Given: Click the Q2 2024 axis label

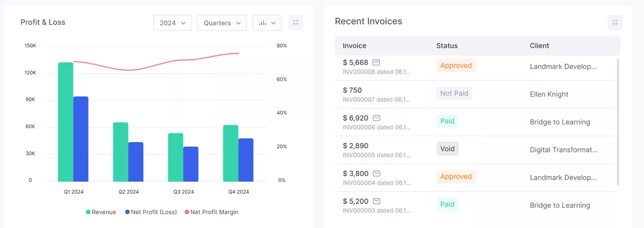Looking at the screenshot, I should click(129, 192).
